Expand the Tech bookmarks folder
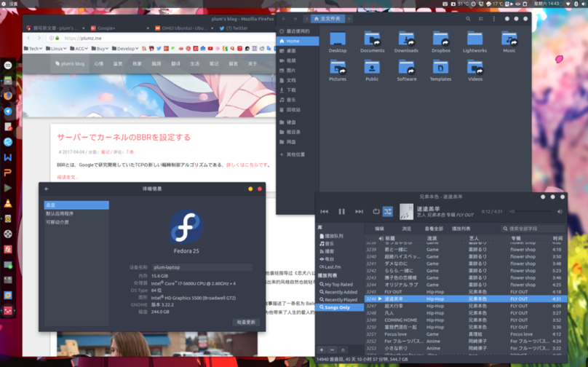This screenshot has height=367, width=588. click(33, 48)
